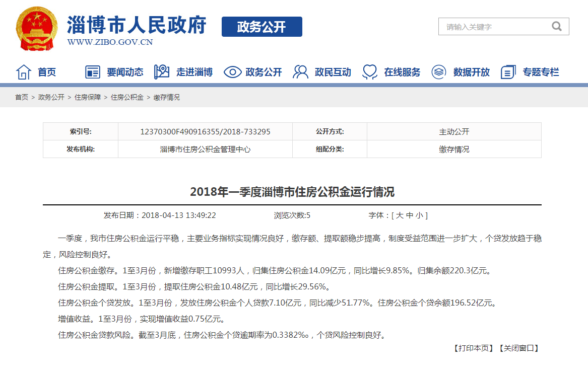Click the 组配分类 label cell
The image size is (588, 376).
pos(330,149)
